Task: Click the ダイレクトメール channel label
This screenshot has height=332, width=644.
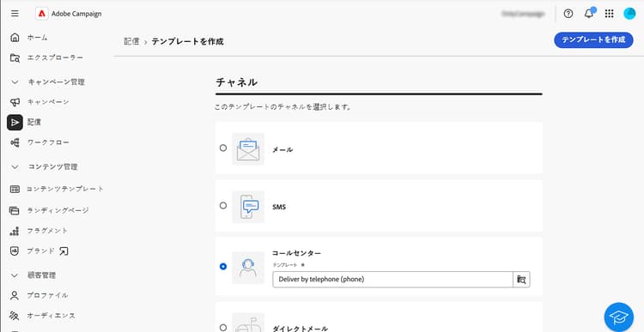Action: 301,329
